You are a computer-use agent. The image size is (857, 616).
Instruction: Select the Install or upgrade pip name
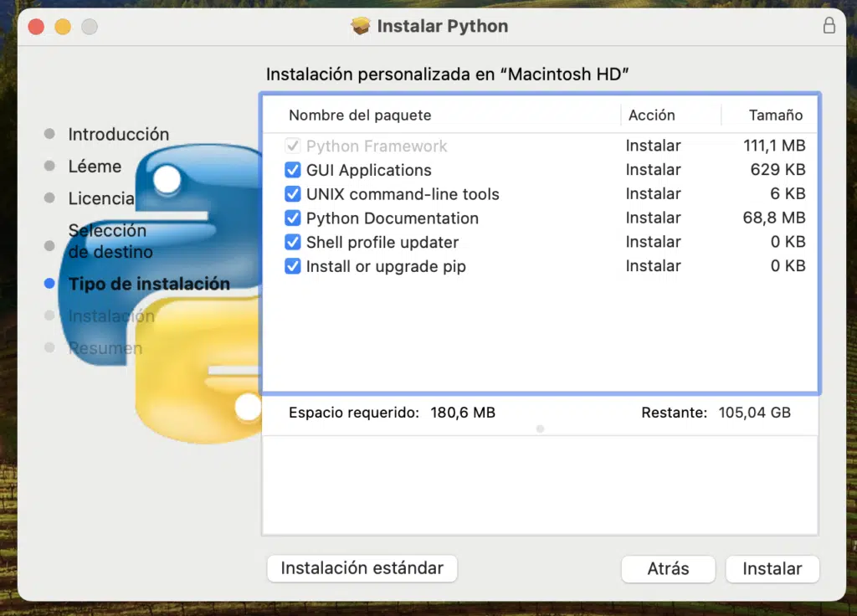386,266
